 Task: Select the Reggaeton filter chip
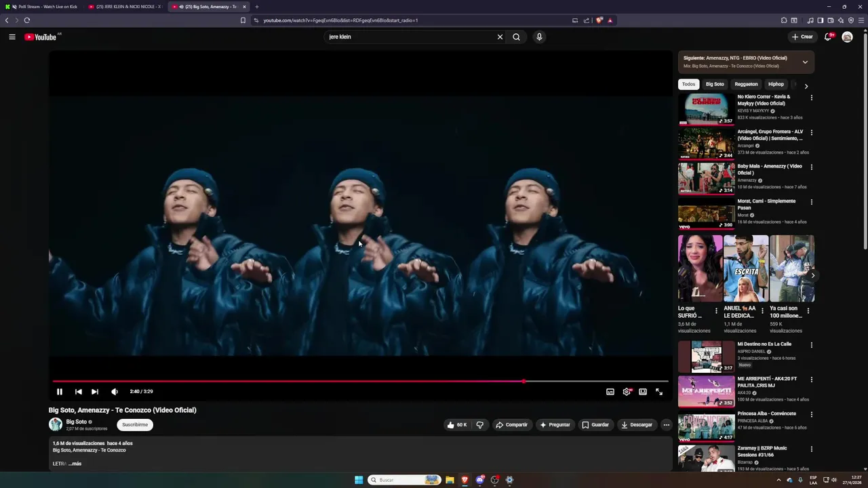(746, 84)
